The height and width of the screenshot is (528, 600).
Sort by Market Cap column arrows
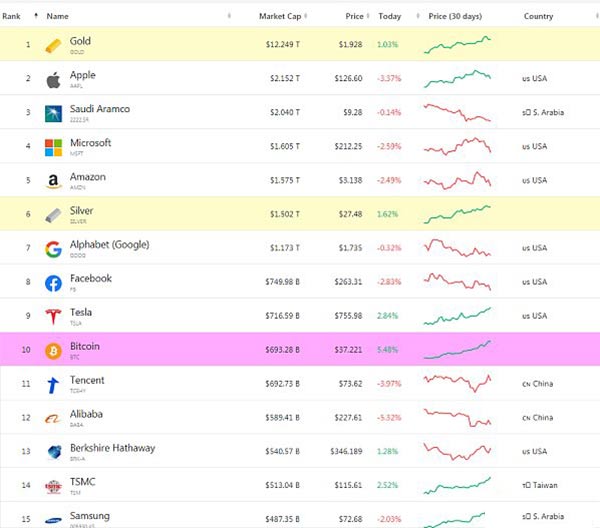click(x=306, y=16)
